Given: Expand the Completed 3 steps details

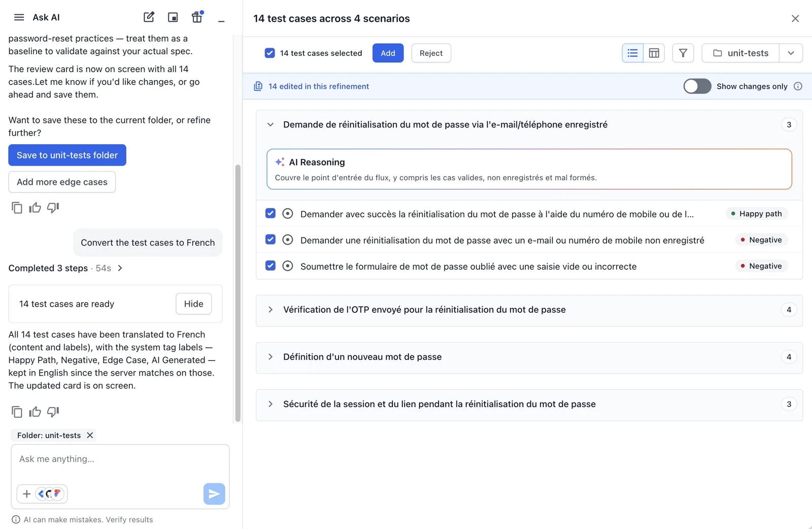Looking at the screenshot, I should pyautogui.click(x=120, y=268).
